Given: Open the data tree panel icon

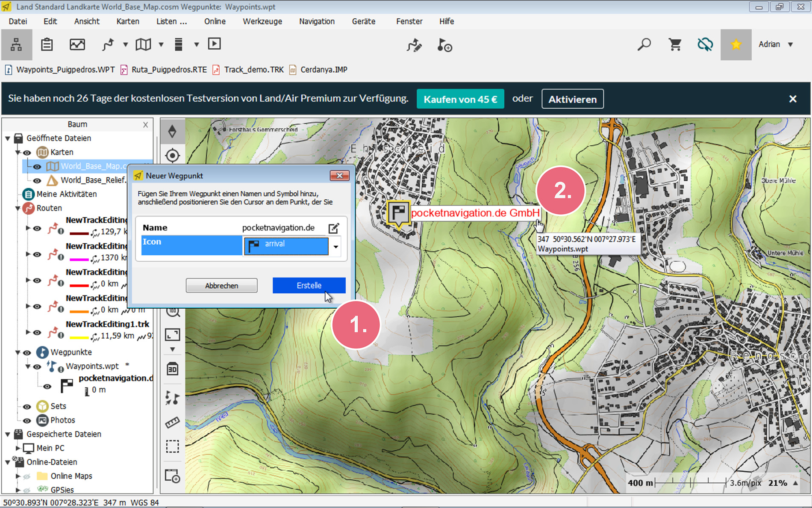Looking at the screenshot, I should [x=16, y=44].
